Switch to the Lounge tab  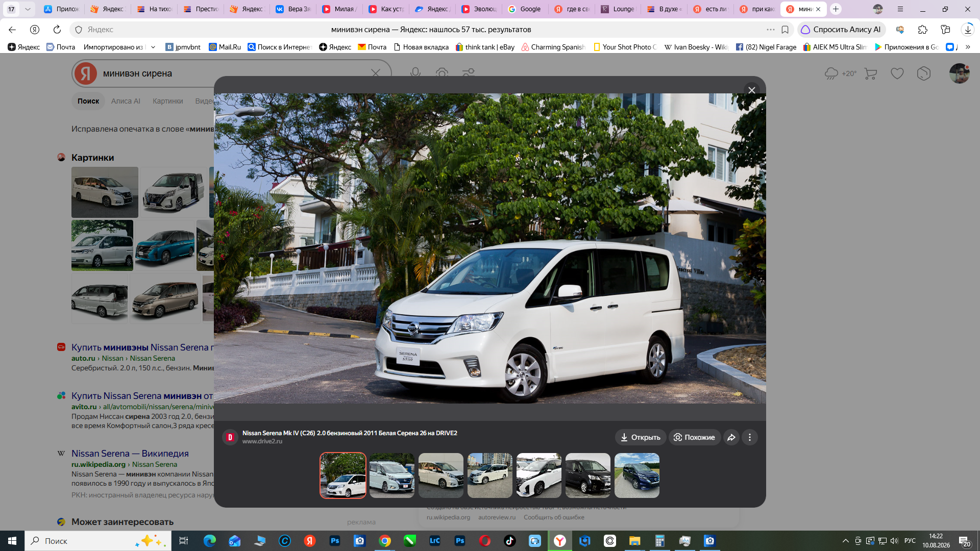(x=618, y=9)
